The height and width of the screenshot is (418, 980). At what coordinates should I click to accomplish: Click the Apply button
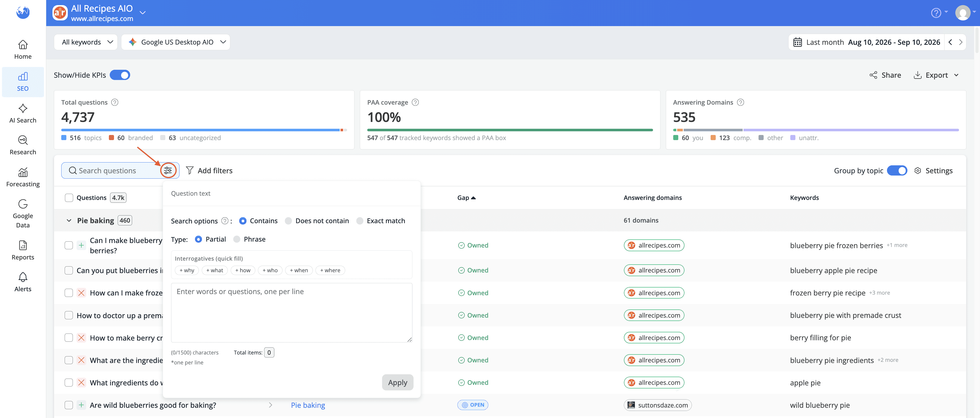click(398, 382)
